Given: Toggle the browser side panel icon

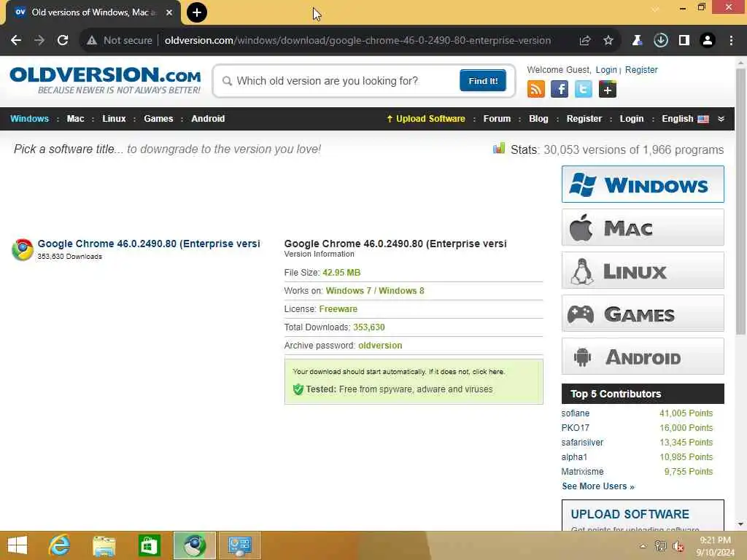Looking at the screenshot, I should pyautogui.click(x=684, y=41).
